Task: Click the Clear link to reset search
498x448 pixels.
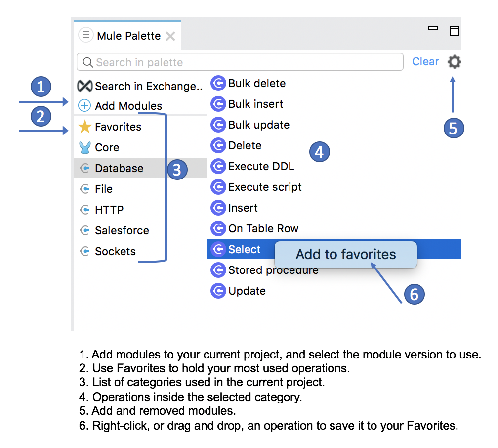Action: pyautogui.click(x=425, y=61)
